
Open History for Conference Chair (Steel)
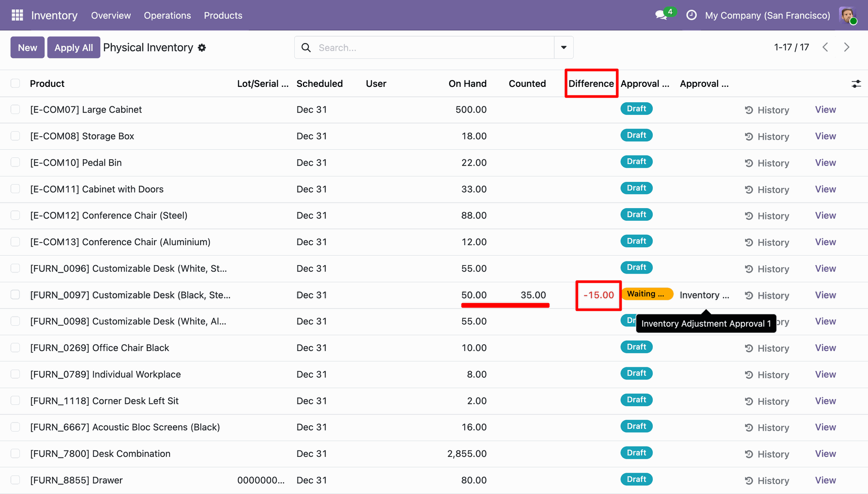click(x=767, y=216)
